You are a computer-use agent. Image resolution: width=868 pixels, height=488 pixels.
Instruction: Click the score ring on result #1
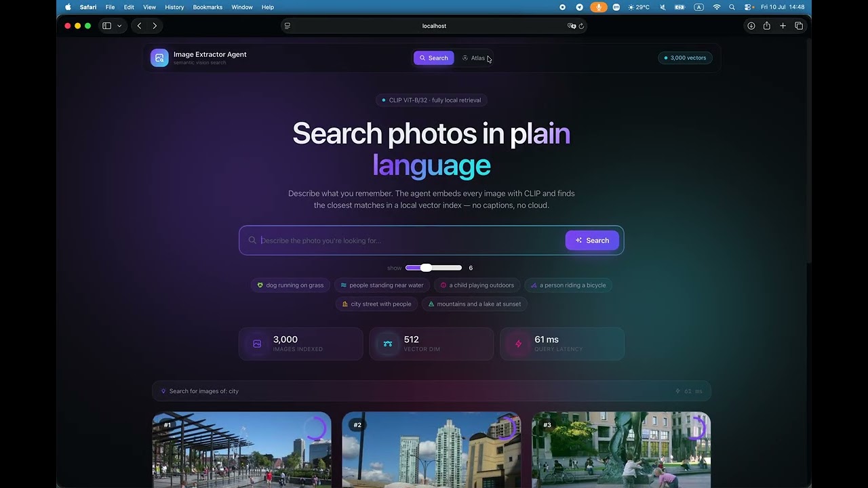[x=315, y=428]
